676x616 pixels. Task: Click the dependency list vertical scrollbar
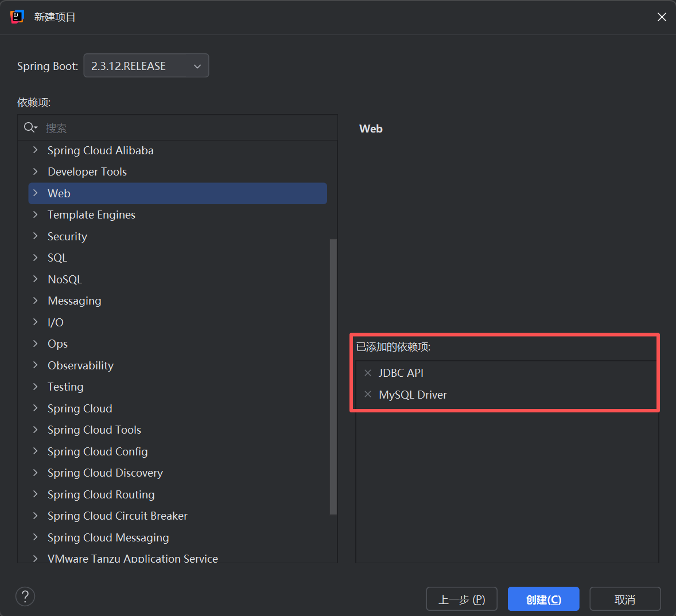(x=333, y=376)
